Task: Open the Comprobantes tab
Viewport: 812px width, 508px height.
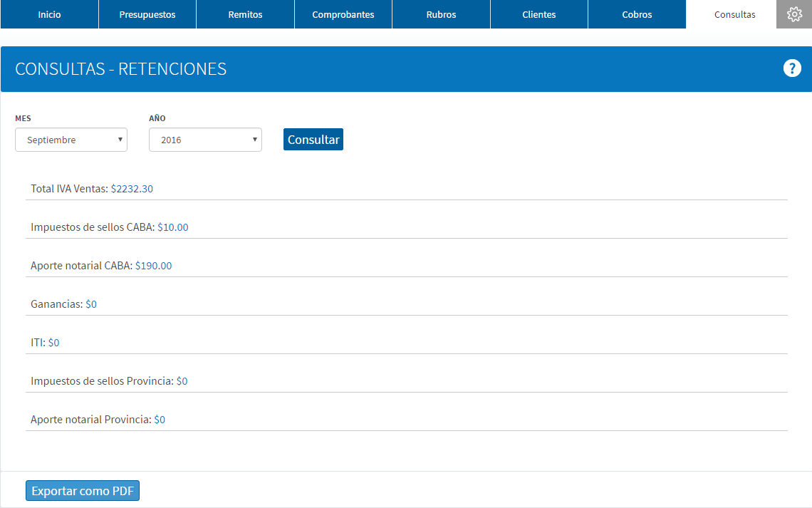Action: [343, 14]
